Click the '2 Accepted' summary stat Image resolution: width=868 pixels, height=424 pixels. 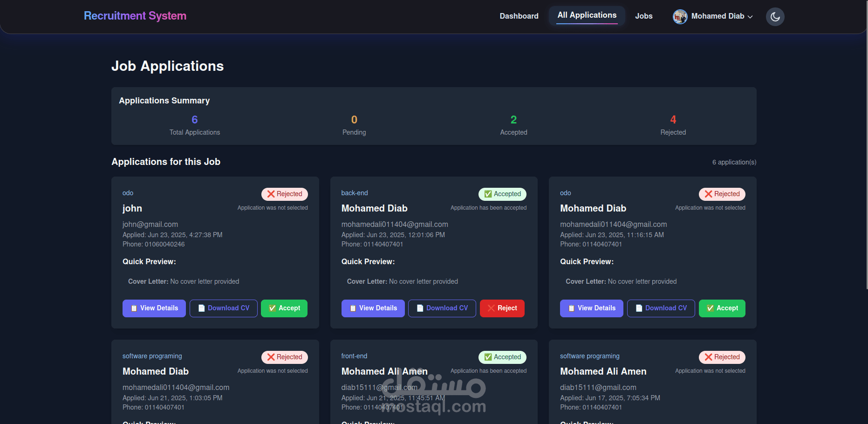(x=513, y=125)
